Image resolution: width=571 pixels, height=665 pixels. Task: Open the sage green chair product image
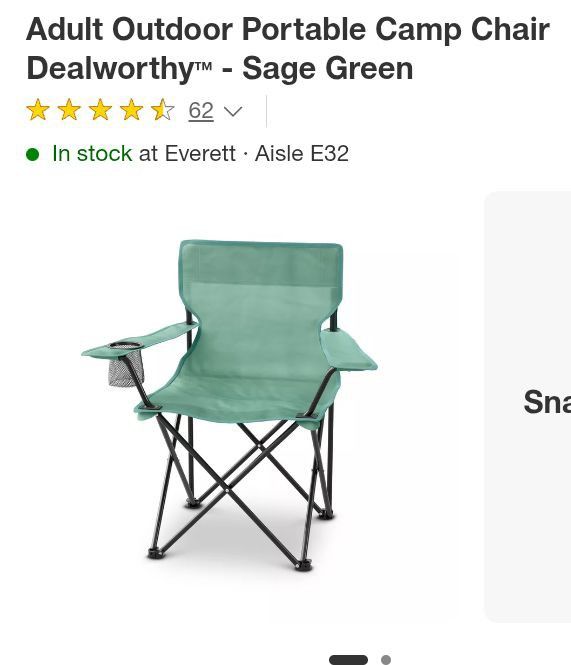(230, 406)
